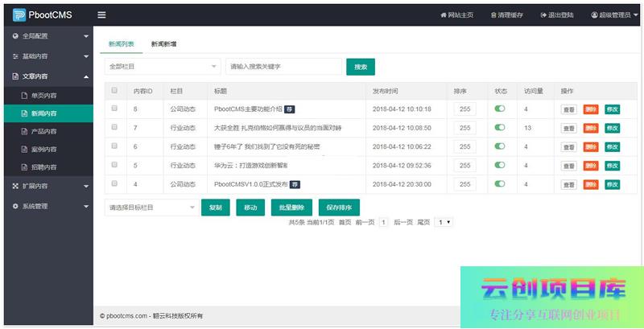Click title 大获全胜 扎克伯格 article
The image size is (644, 329).
[x=278, y=128]
